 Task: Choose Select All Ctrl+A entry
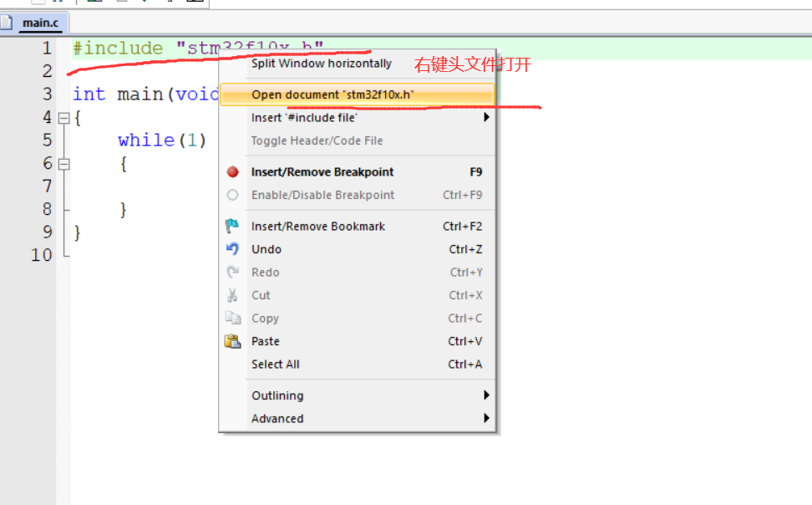tap(358, 364)
